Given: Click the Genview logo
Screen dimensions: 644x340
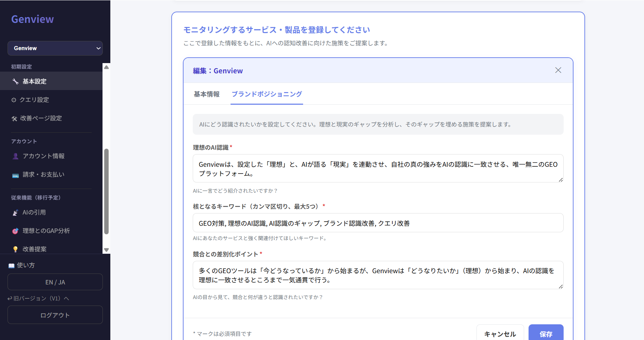Looking at the screenshot, I should [32, 19].
